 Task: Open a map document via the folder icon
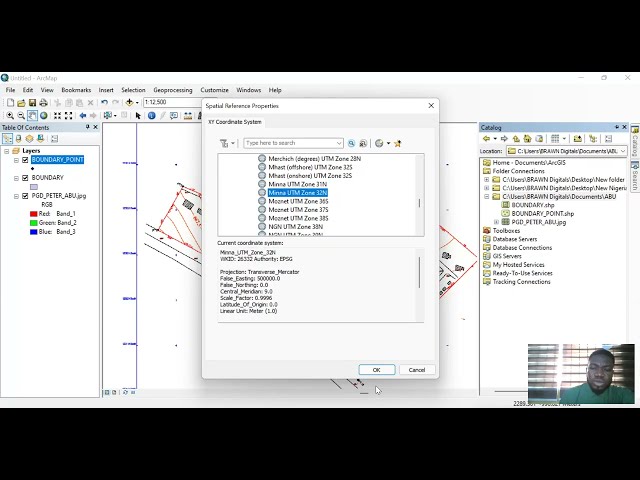[21, 103]
